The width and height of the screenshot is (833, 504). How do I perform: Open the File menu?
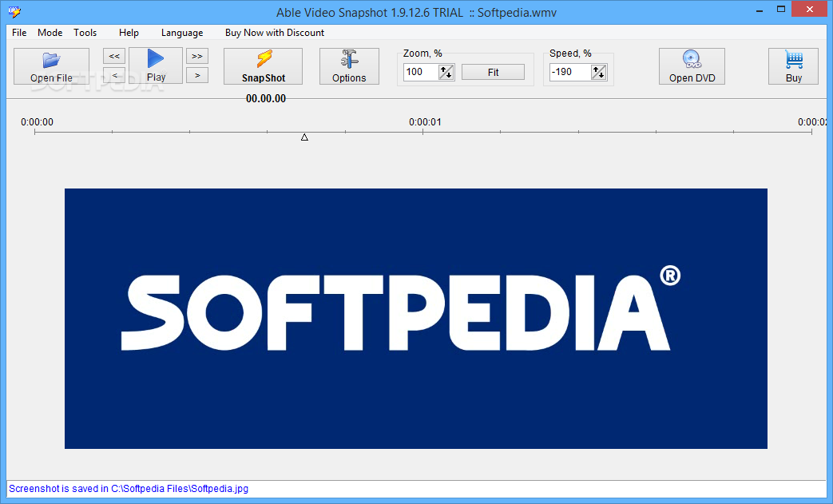tap(19, 33)
